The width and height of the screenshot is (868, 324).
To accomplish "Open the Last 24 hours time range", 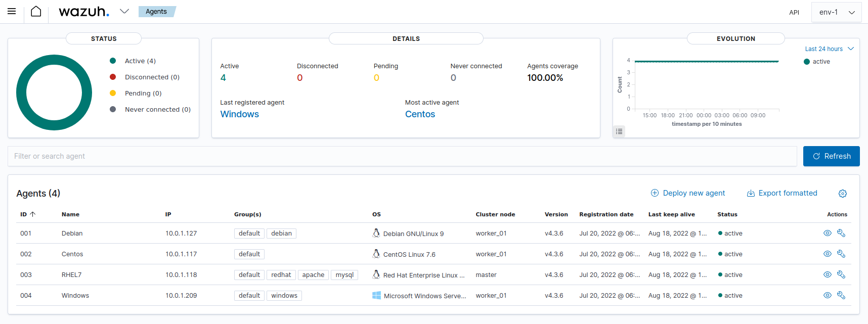I will click(830, 49).
